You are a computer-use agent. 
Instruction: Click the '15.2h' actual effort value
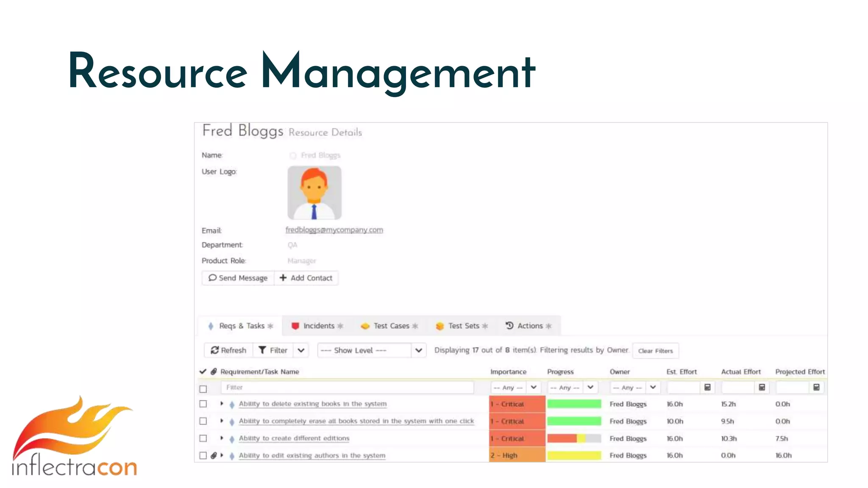[728, 404]
